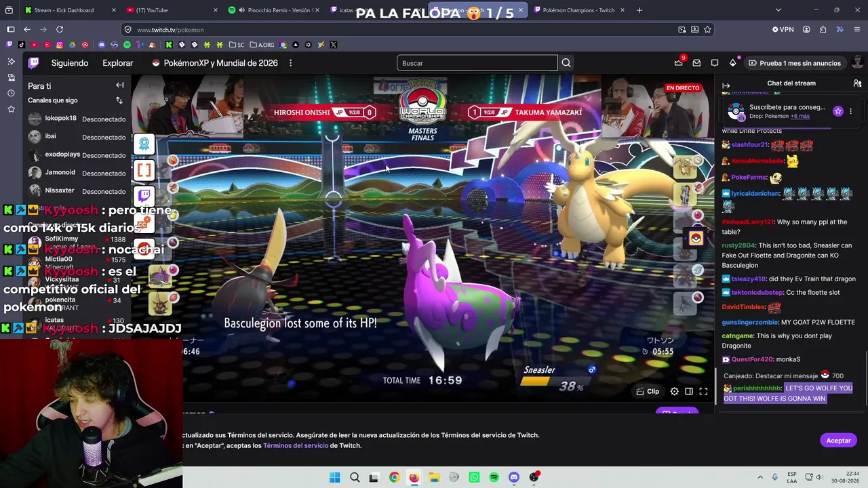This screenshot has width=868, height=488.
Task: Open a new browser tab
Action: [639, 10]
